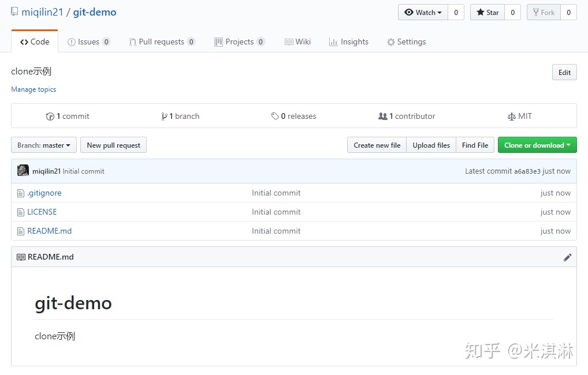Image resolution: width=588 pixels, height=375 pixels.
Task: Click the miqilin21 avatar in commit bar
Action: [x=23, y=170]
